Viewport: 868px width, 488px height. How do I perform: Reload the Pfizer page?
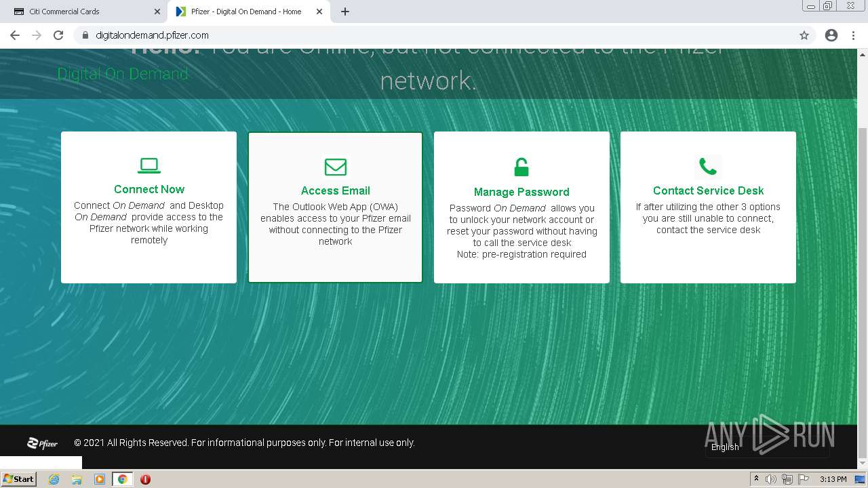(58, 35)
